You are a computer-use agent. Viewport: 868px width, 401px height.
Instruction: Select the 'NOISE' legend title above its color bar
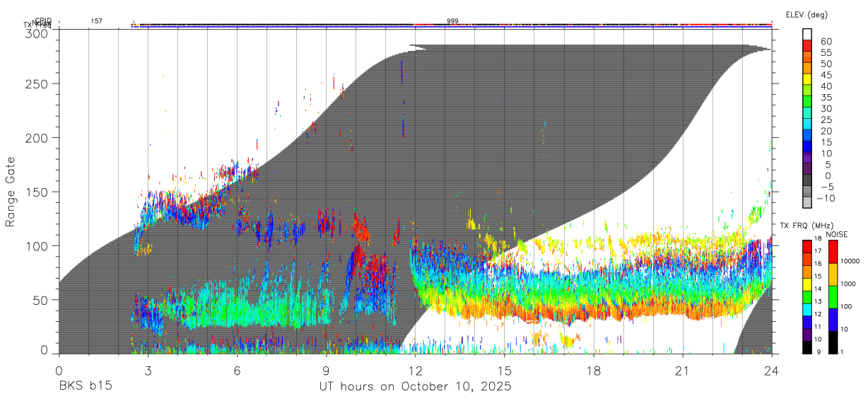click(836, 235)
